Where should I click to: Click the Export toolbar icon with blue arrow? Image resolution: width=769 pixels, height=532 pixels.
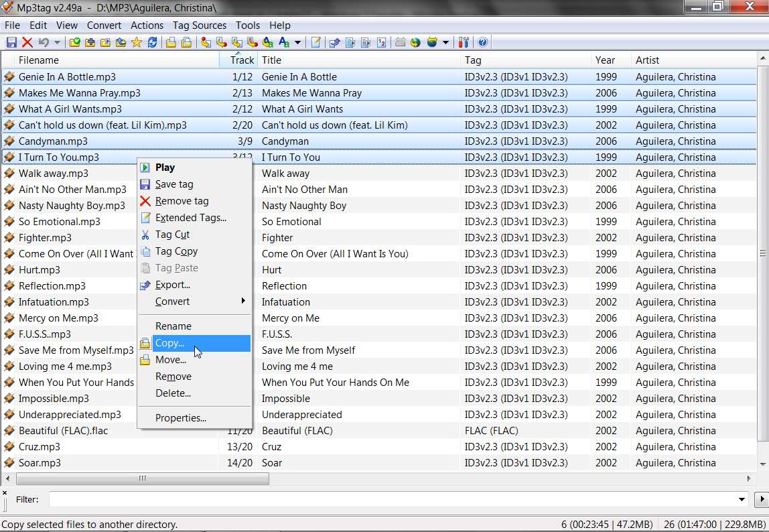click(x=334, y=43)
